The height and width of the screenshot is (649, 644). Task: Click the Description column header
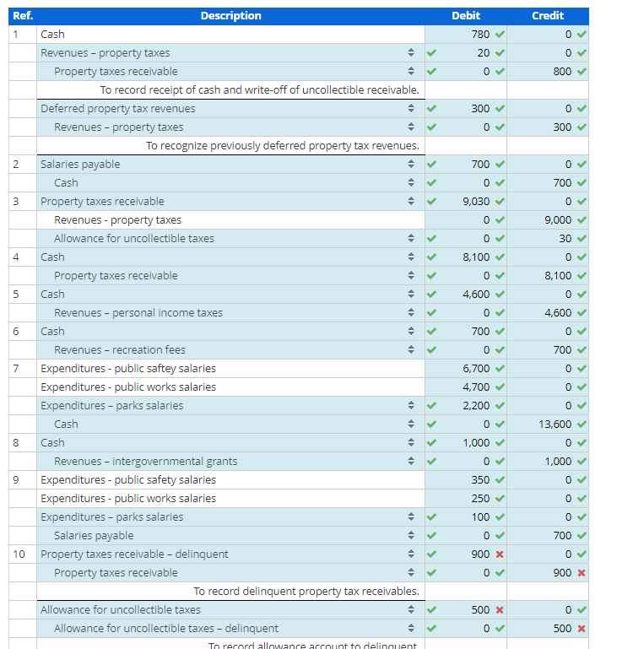(x=231, y=16)
